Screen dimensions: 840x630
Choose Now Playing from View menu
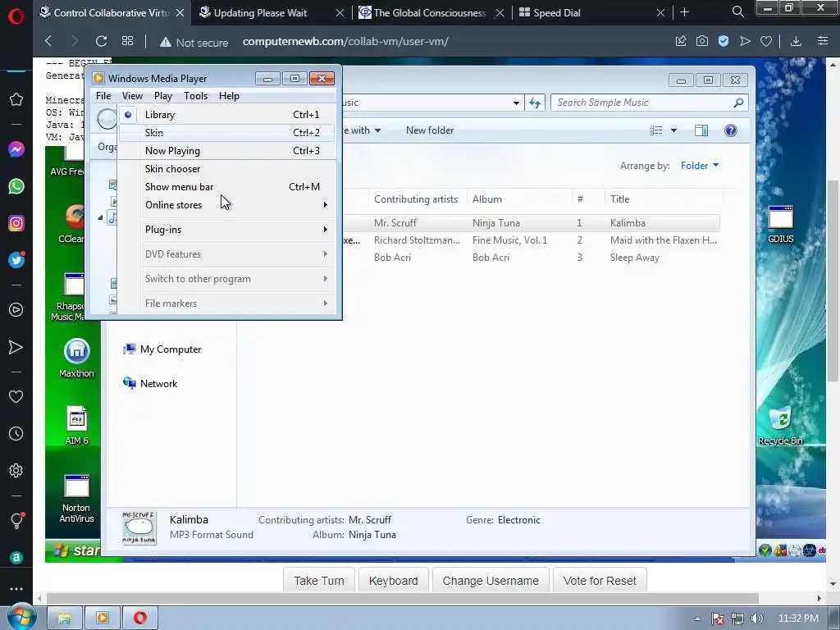coord(226,151)
